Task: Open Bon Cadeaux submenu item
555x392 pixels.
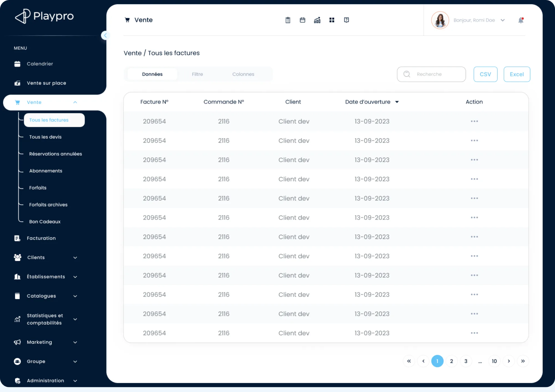Action: (x=45, y=222)
